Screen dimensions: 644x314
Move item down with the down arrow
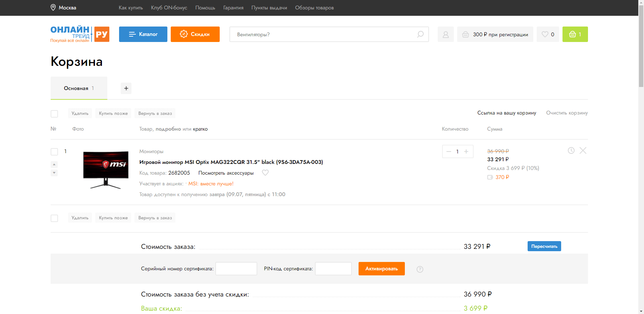54,173
